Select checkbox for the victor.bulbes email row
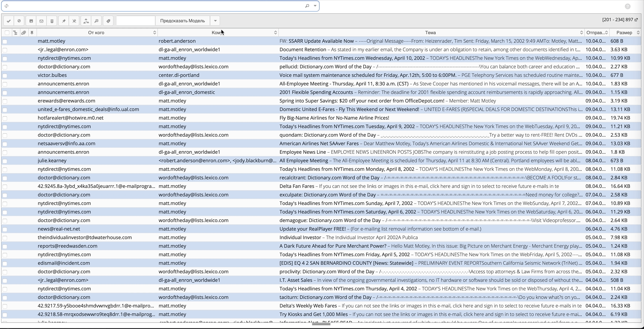644x329 pixels. 5,75
